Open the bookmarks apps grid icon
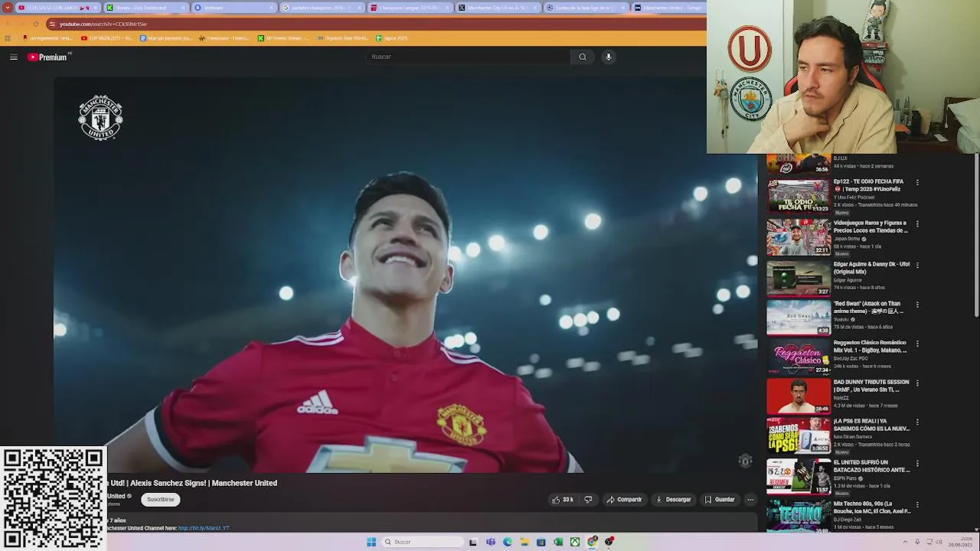The image size is (980, 551). tap(8, 37)
